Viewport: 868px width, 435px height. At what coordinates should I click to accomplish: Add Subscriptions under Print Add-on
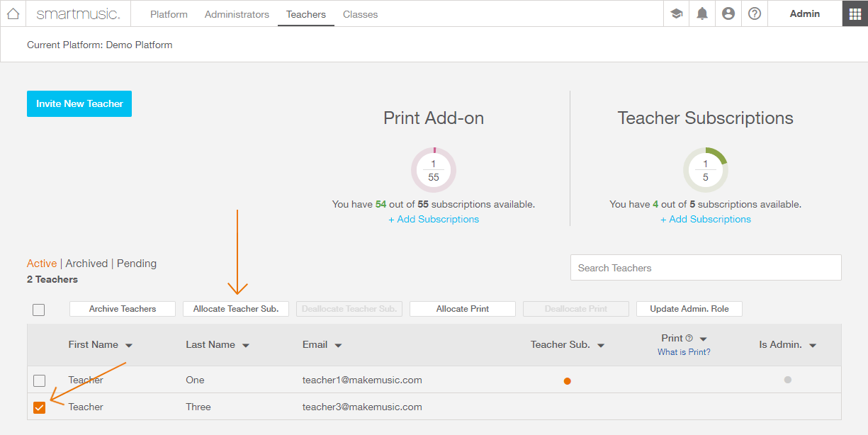pyautogui.click(x=434, y=219)
